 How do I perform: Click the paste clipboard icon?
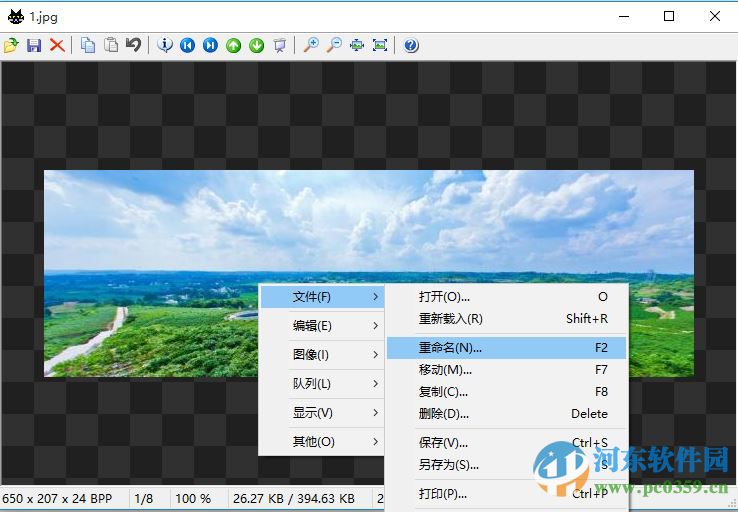click(x=111, y=45)
